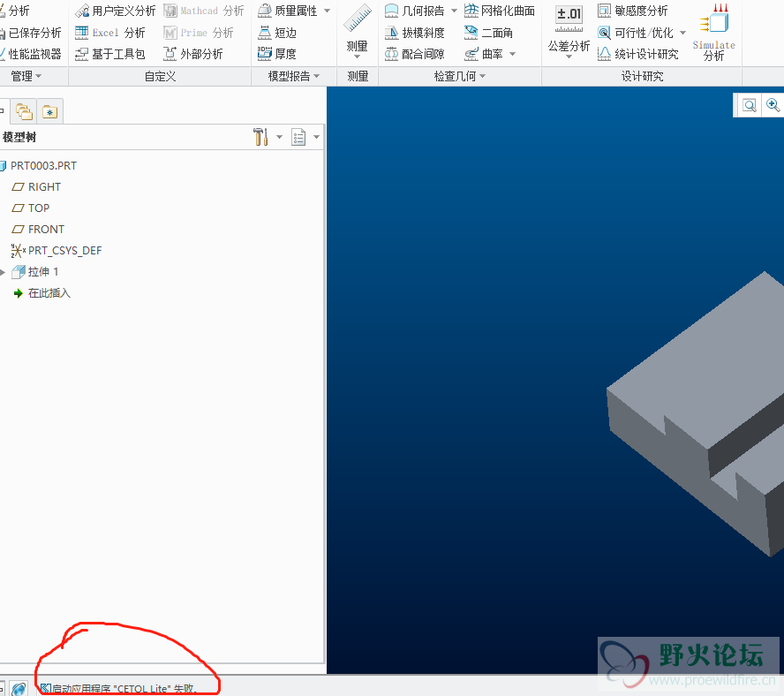
Task: Click the 模型树 panel title
Action: pyautogui.click(x=19, y=137)
